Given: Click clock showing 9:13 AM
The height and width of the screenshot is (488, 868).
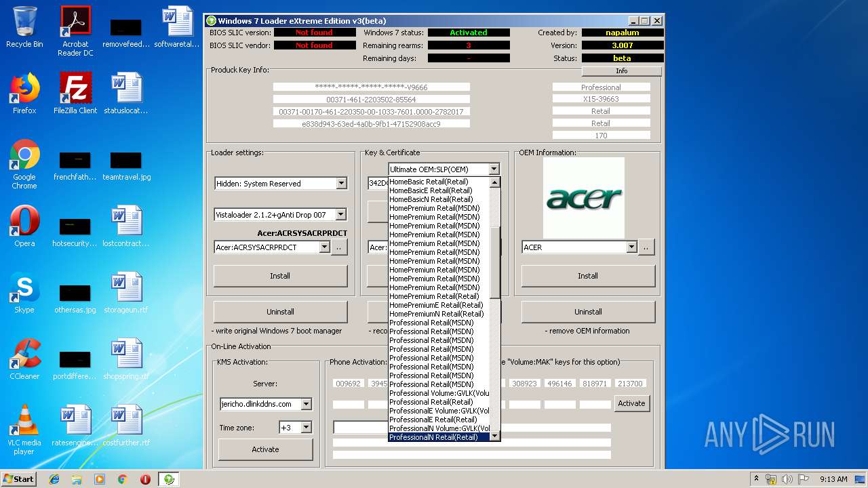Looking at the screenshot, I should (x=833, y=479).
